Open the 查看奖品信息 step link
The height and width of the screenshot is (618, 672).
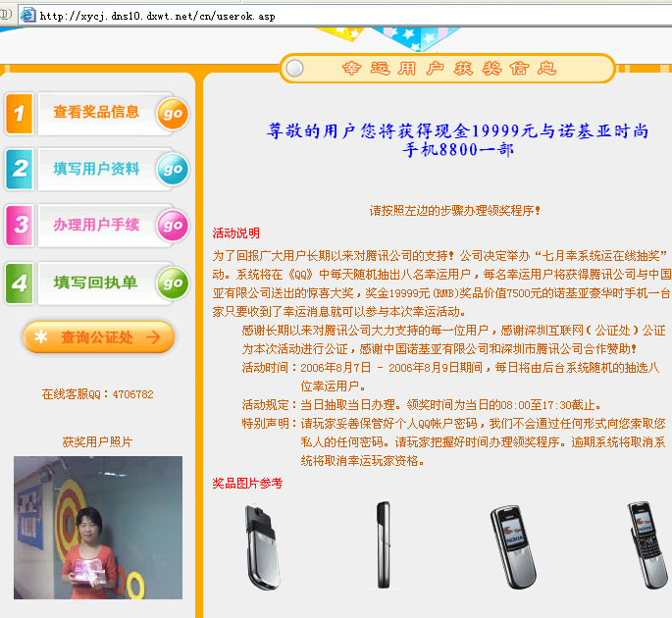coord(96,112)
